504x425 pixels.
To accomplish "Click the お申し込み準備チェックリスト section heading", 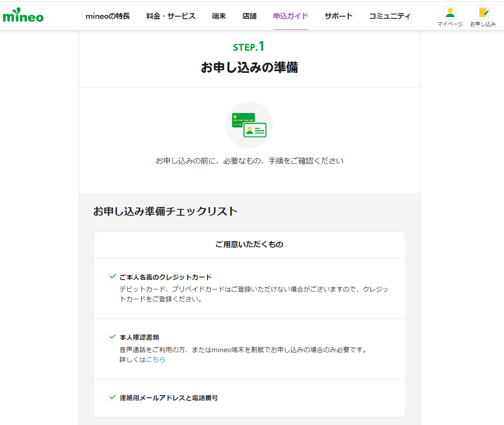I will [165, 211].
